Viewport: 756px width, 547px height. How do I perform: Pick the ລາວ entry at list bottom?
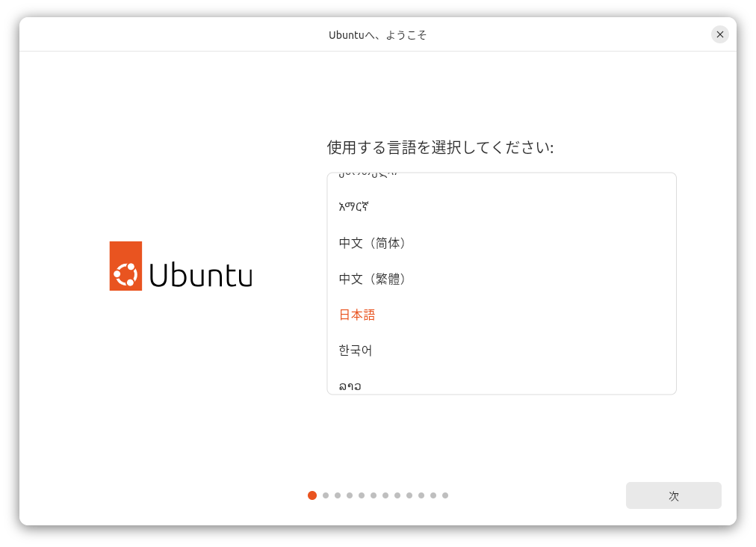point(350,386)
